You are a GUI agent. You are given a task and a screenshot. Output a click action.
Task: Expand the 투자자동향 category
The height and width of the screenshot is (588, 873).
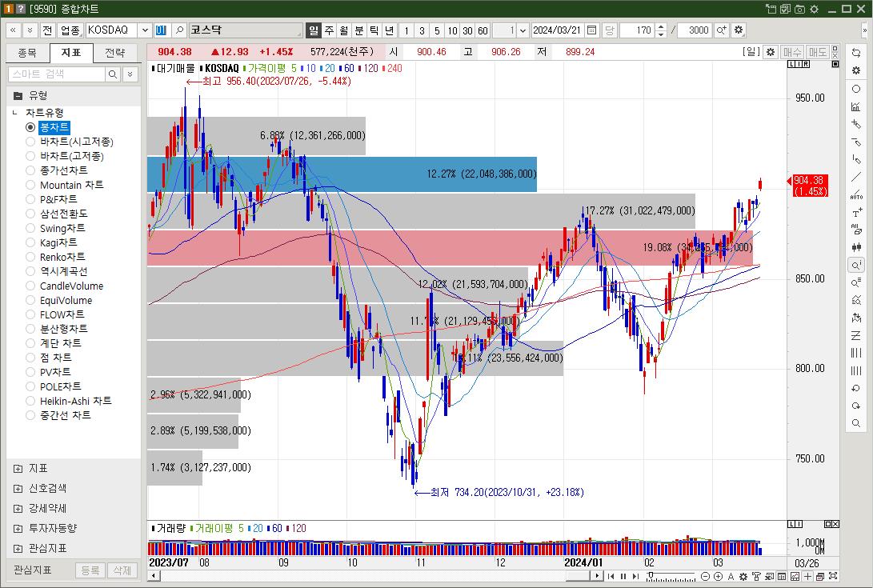[x=18, y=529]
